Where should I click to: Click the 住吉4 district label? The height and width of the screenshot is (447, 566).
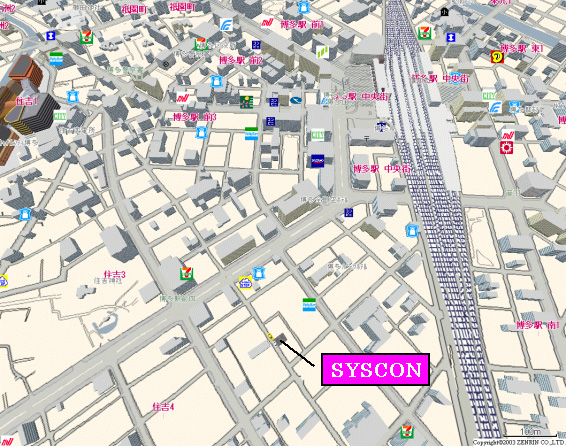click(163, 407)
